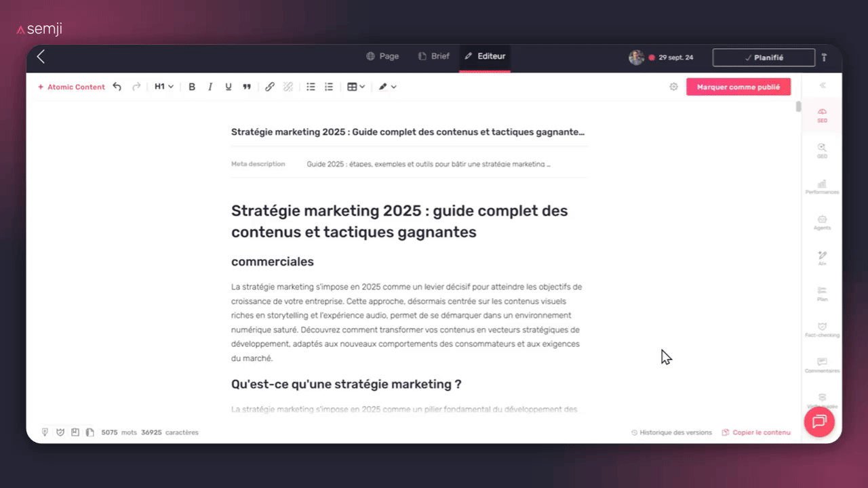Switch to the Brief tab

click(434, 56)
